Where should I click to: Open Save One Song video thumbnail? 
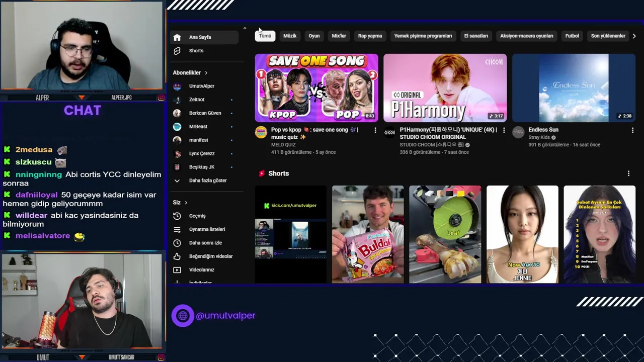click(316, 88)
